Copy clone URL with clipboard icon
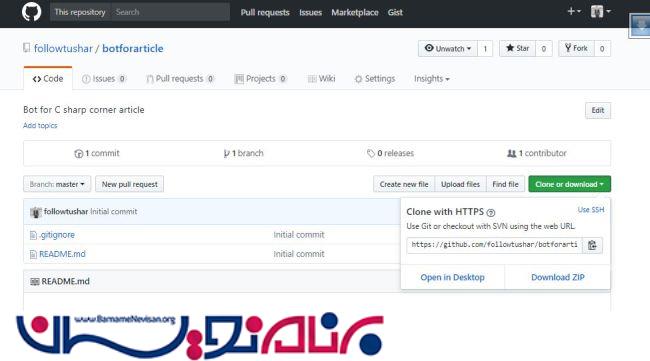Image resolution: width=650 pixels, height=361 pixels. tap(592, 245)
